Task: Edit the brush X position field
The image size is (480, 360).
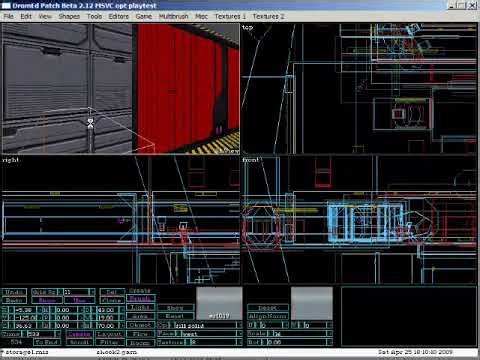Action: coord(25,310)
